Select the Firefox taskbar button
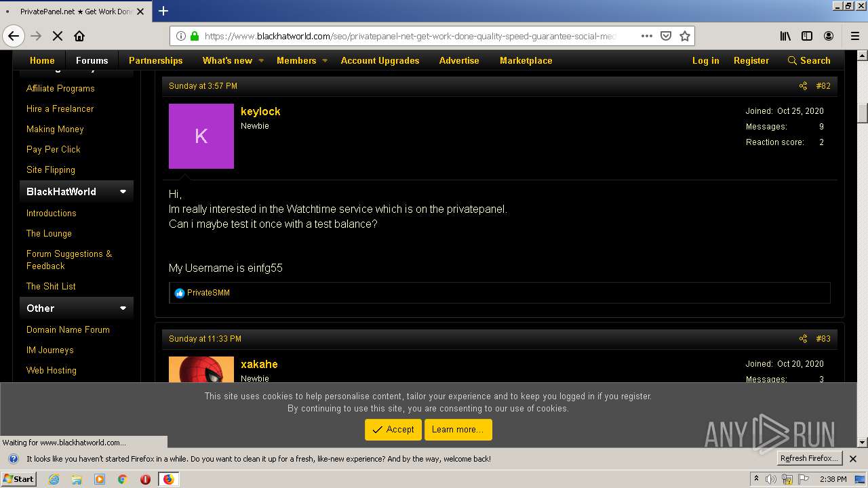This screenshot has height=488, width=868. point(168,479)
